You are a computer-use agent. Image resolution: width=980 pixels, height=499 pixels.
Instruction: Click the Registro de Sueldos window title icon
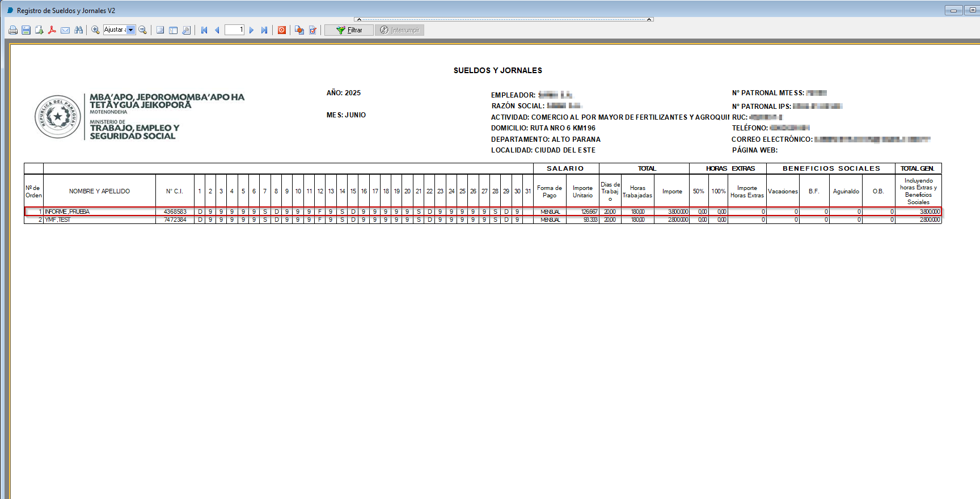[x=10, y=10]
